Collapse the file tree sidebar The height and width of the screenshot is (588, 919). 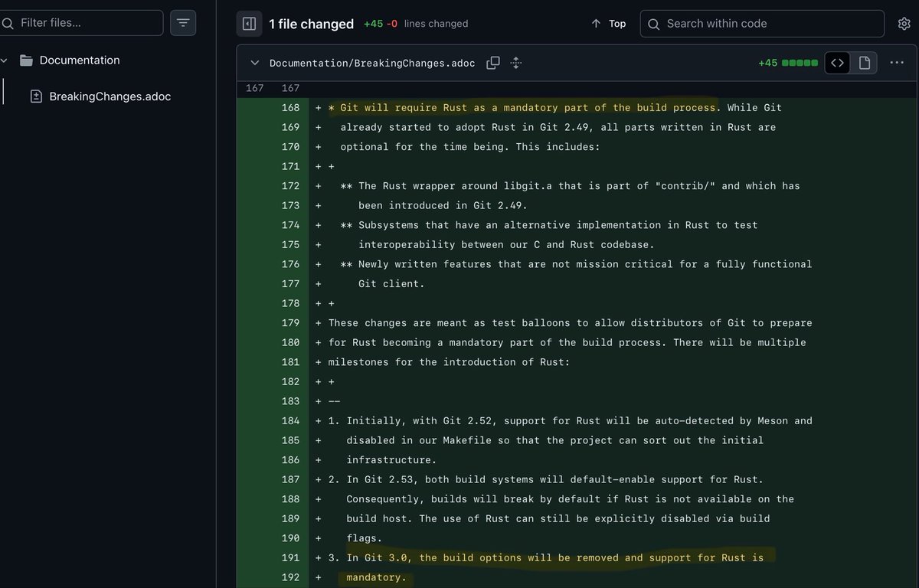[x=249, y=24]
